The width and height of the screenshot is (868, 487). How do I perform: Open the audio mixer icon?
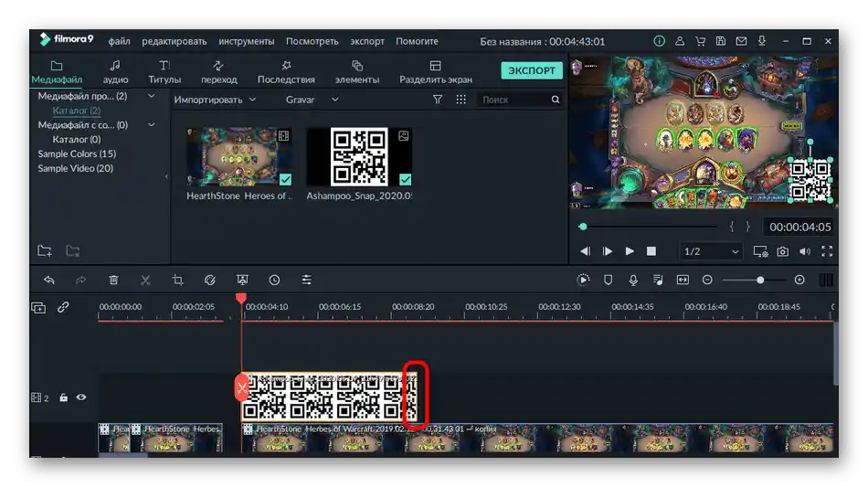[x=658, y=280]
